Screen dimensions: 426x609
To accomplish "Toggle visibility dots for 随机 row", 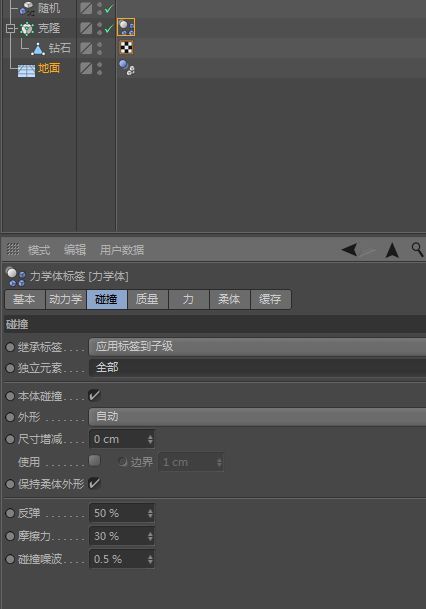I will point(99,9).
